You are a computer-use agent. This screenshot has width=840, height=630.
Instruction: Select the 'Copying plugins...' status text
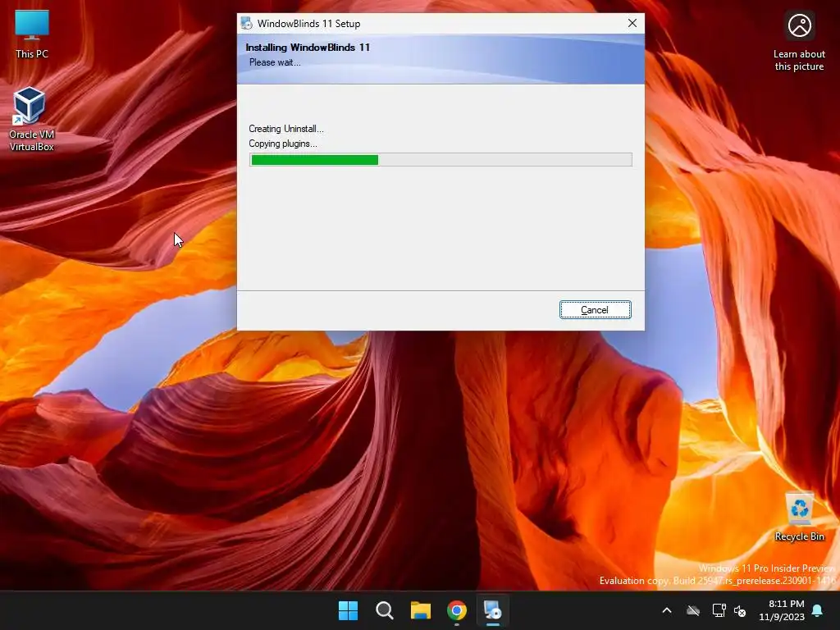coord(283,144)
